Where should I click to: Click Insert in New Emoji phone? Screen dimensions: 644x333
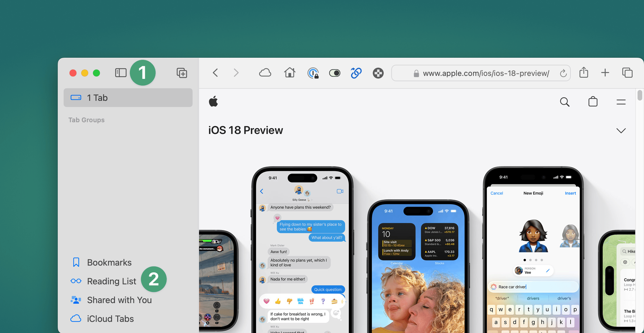pos(570,193)
